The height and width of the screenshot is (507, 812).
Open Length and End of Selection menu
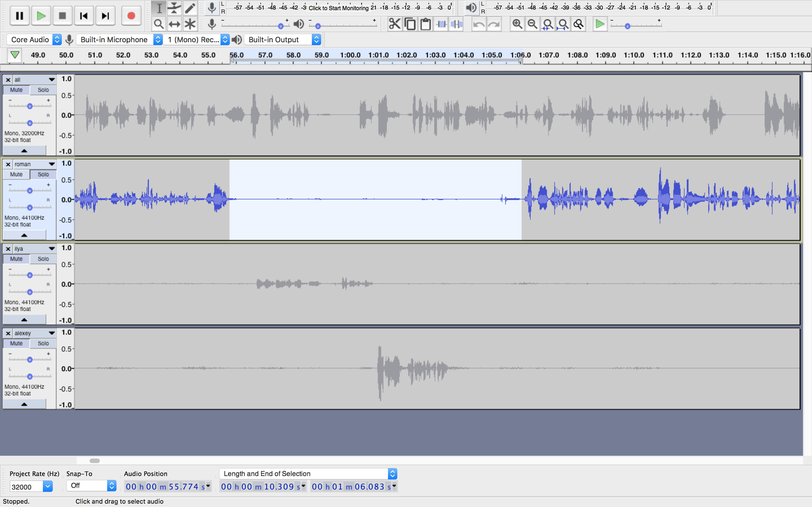click(x=308, y=473)
